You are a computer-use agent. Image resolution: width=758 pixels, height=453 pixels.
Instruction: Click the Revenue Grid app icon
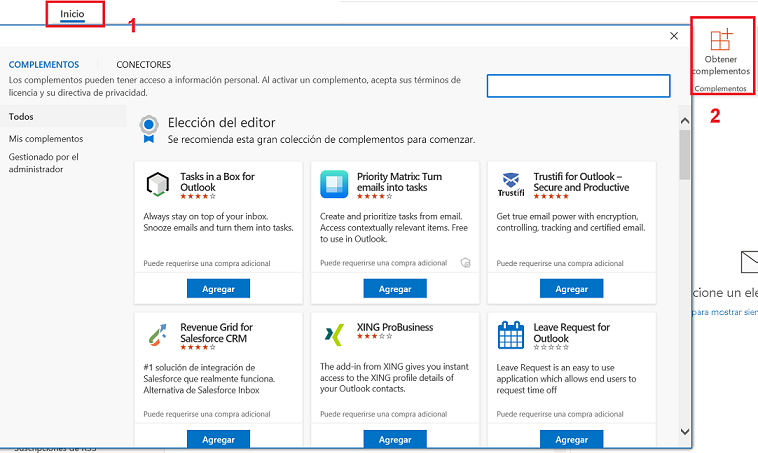(158, 335)
